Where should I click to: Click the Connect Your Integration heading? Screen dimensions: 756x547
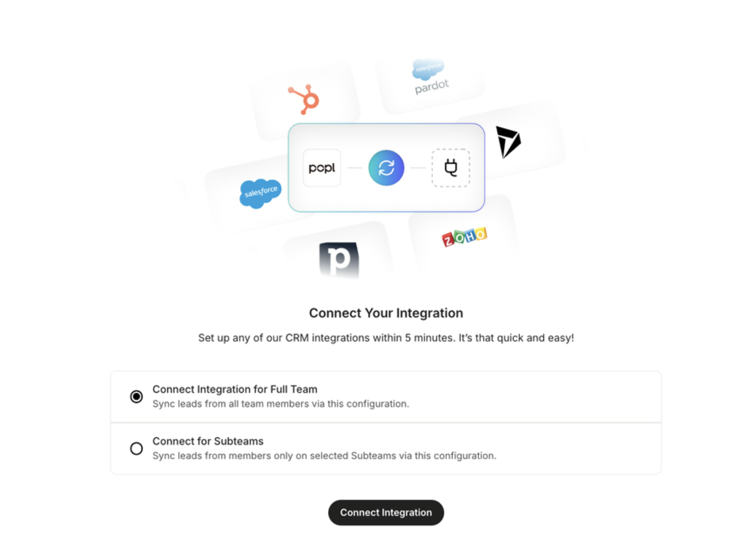tap(386, 313)
